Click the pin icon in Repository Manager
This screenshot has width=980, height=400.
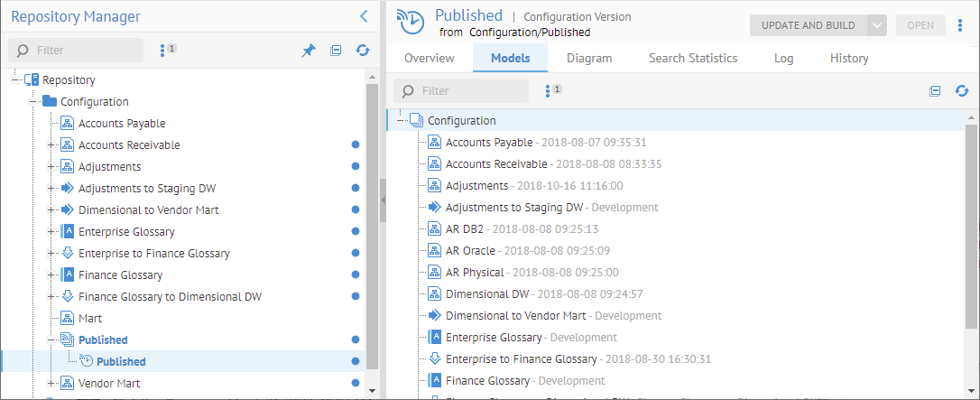[x=309, y=51]
